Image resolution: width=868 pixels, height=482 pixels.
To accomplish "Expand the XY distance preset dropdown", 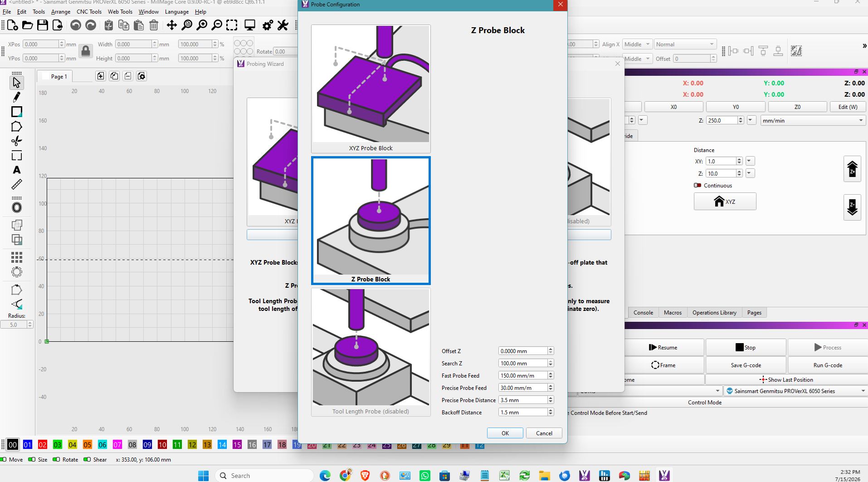I will tap(750, 161).
